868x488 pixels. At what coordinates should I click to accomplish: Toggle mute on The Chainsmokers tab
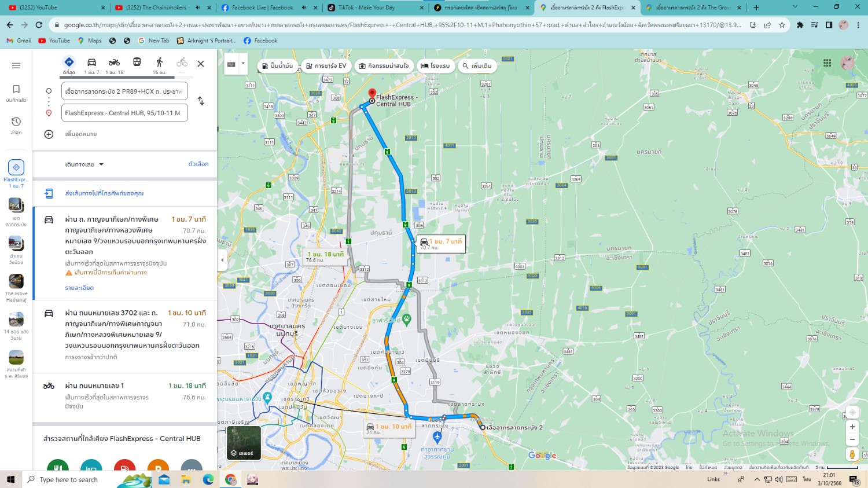pyautogui.click(x=197, y=8)
